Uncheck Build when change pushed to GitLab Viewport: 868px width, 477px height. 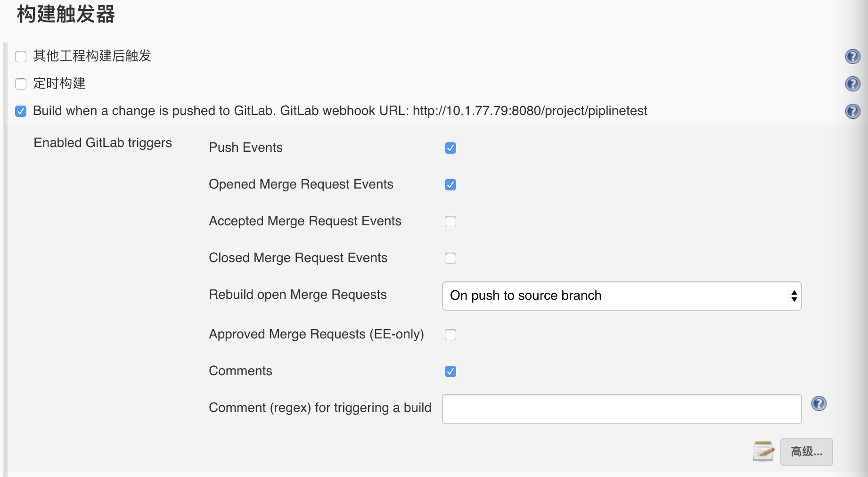21,111
